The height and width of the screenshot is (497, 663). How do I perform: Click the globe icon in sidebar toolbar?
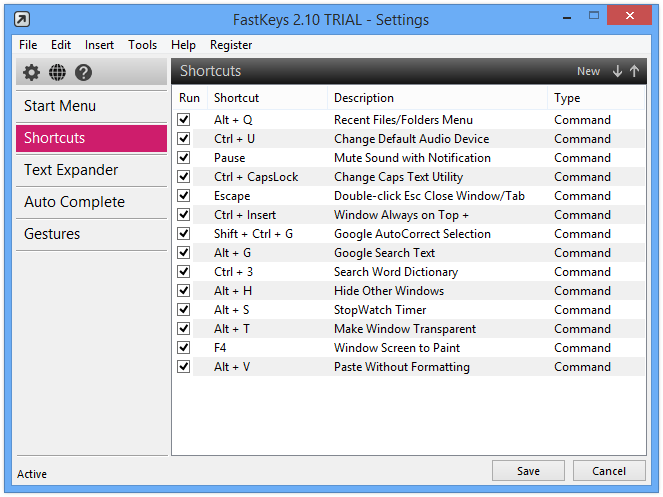coord(57,72)
